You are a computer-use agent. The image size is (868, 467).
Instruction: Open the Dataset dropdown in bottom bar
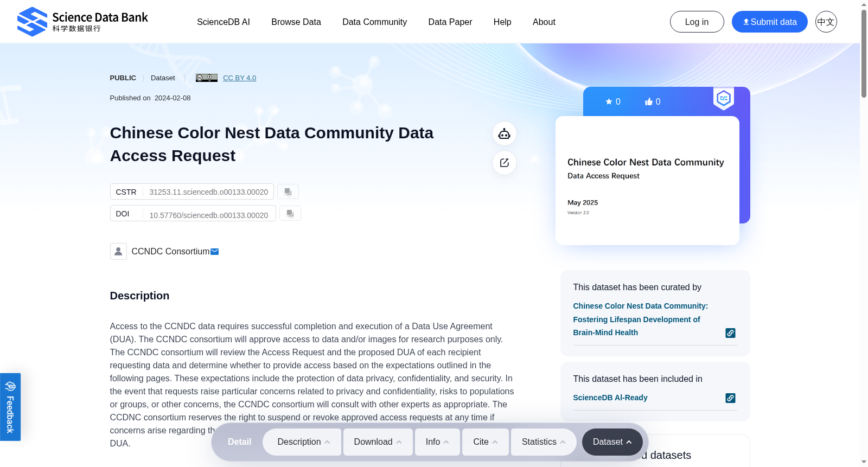612,442
